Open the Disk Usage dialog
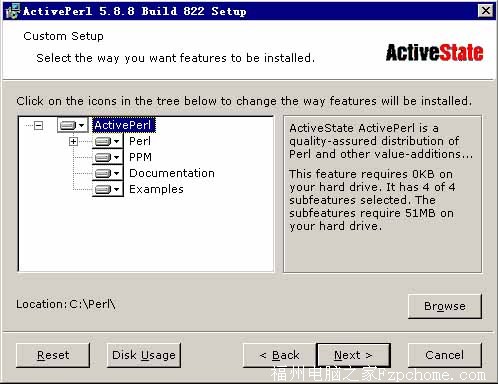 point(144,355)
